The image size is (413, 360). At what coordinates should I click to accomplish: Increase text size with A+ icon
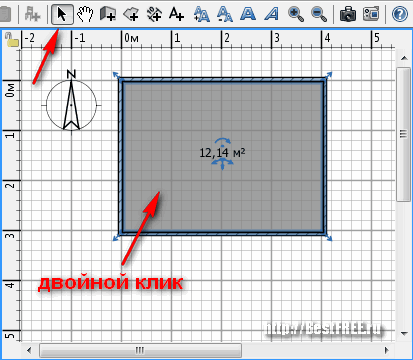(202, 15)
